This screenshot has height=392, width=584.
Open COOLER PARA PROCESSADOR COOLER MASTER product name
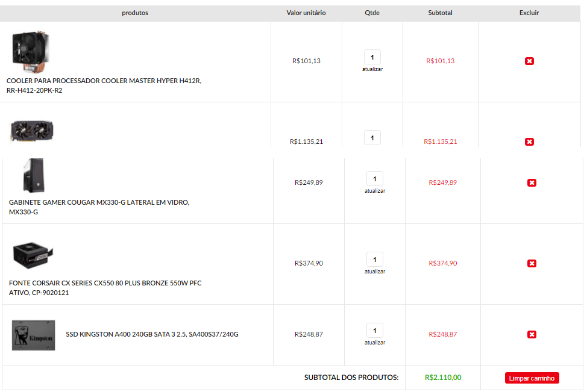tap(104, 86)
